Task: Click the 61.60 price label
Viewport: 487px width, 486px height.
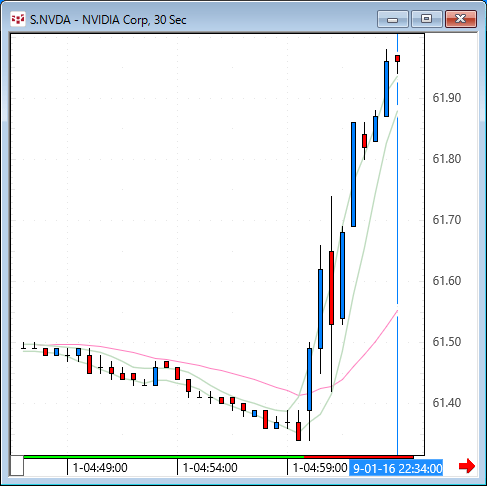Action: (x=447, y=281)
